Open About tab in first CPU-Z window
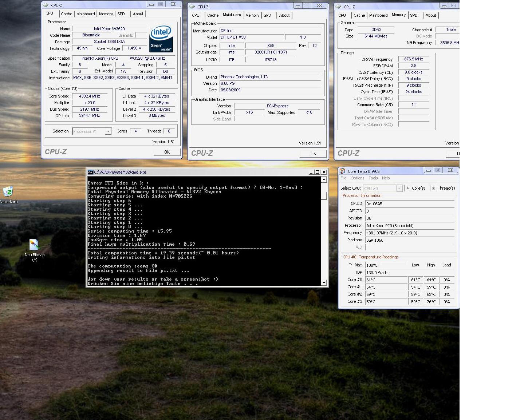 [x=138, y=14]
